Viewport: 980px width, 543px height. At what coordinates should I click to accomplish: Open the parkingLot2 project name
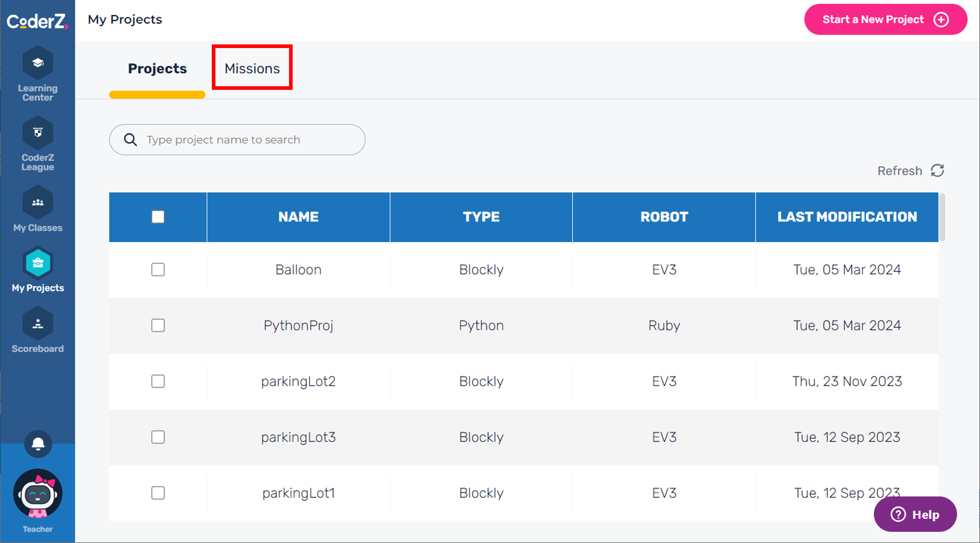298,381
